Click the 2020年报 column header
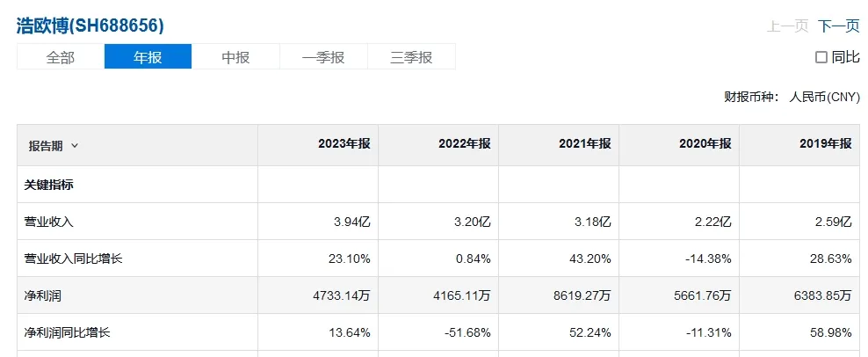 pos(705,144)
